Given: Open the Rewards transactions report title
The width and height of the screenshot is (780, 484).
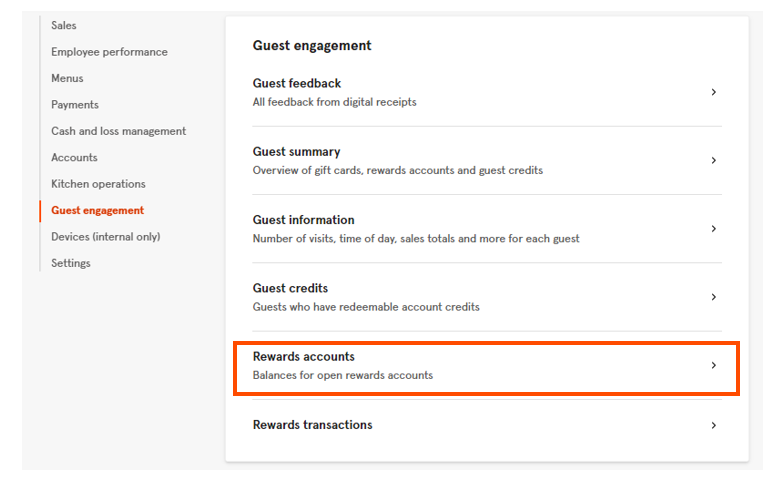Looking at the screenshot, I should pos(312,425).
